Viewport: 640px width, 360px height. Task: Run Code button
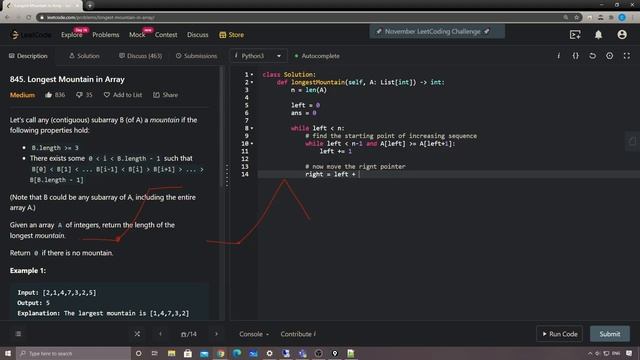click(560, 334)
